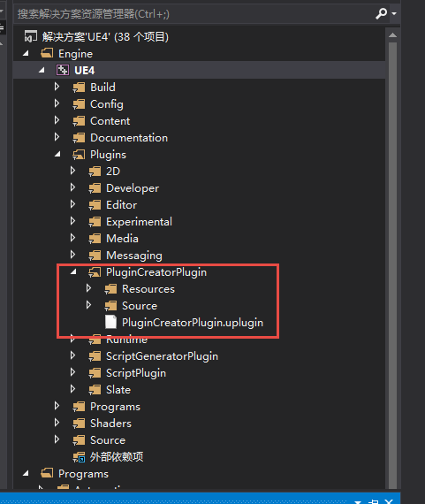Click the 外部依赖项 external dependencies icon
The height and width of the screenshot is (504, 425).
coord(79,457)
